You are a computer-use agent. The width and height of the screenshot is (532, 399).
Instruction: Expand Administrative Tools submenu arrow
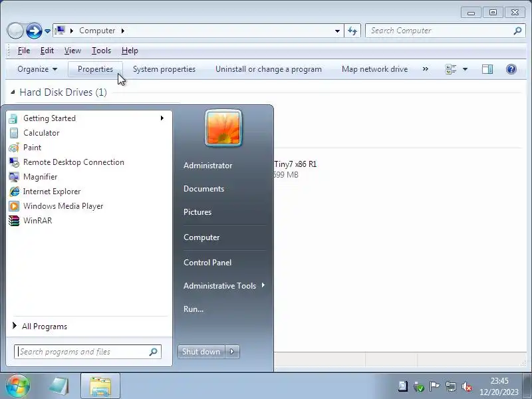pos(263,285)
